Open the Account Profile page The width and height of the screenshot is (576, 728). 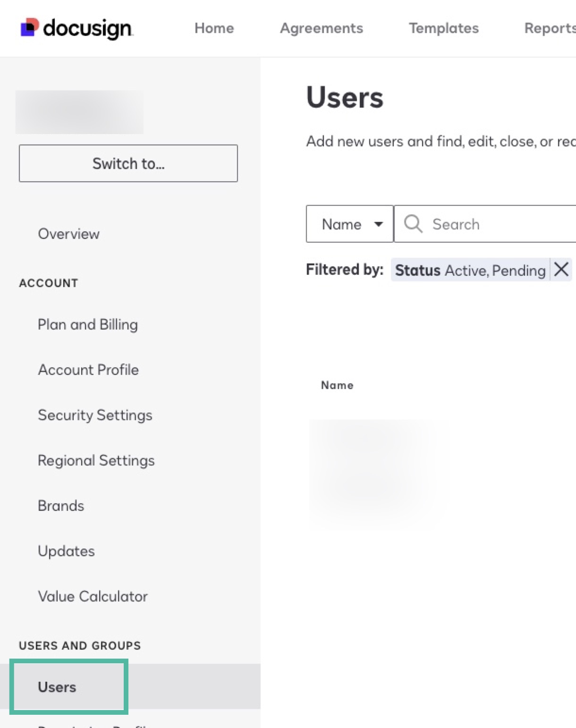click(88, 370)
